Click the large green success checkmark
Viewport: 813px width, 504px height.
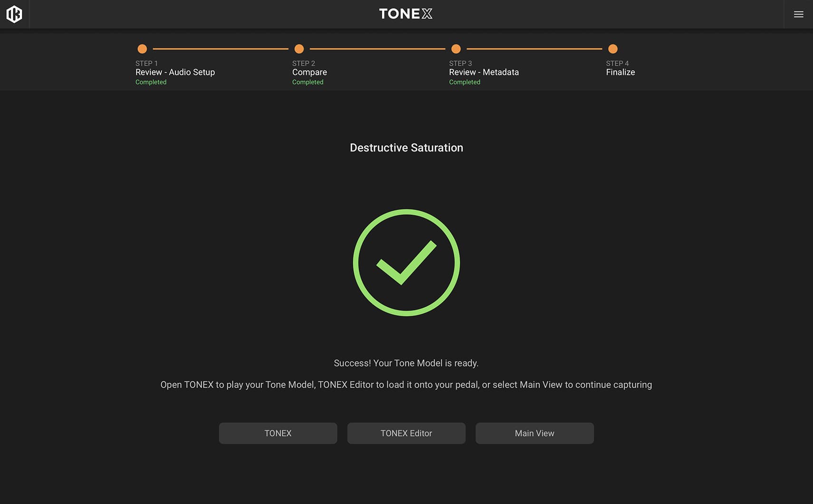coord(406,262)
